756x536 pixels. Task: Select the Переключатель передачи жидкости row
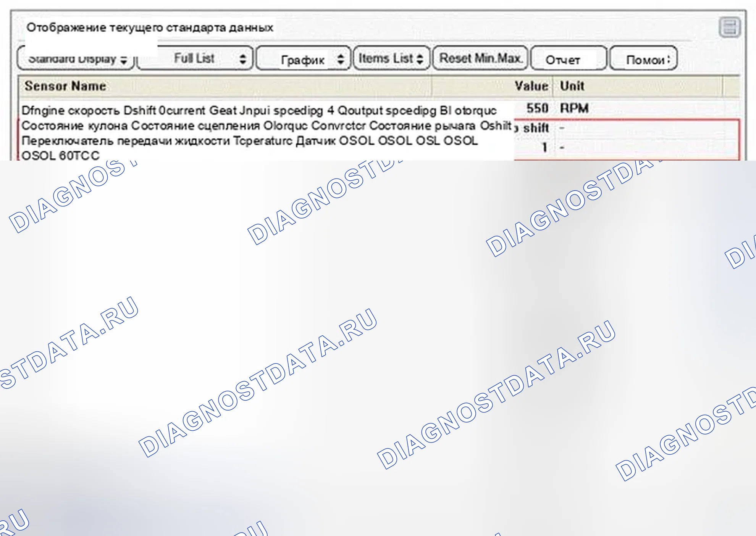249,141
